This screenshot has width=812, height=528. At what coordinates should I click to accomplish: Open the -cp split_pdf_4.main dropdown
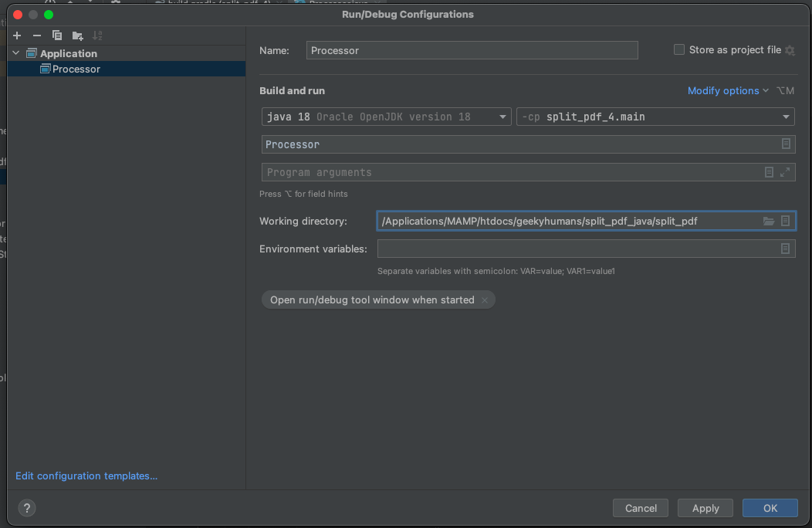[x=786, y=117]
